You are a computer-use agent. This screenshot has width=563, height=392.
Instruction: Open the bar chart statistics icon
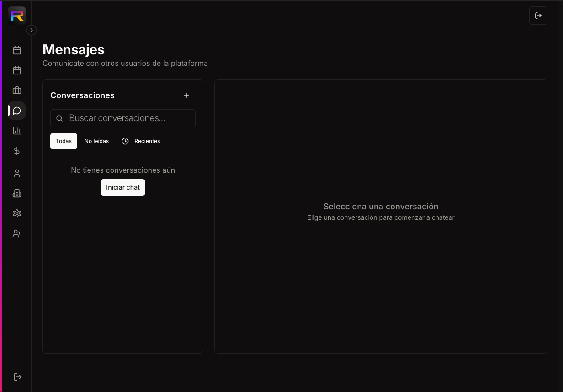pyautogui.click(x=17, y=131)
